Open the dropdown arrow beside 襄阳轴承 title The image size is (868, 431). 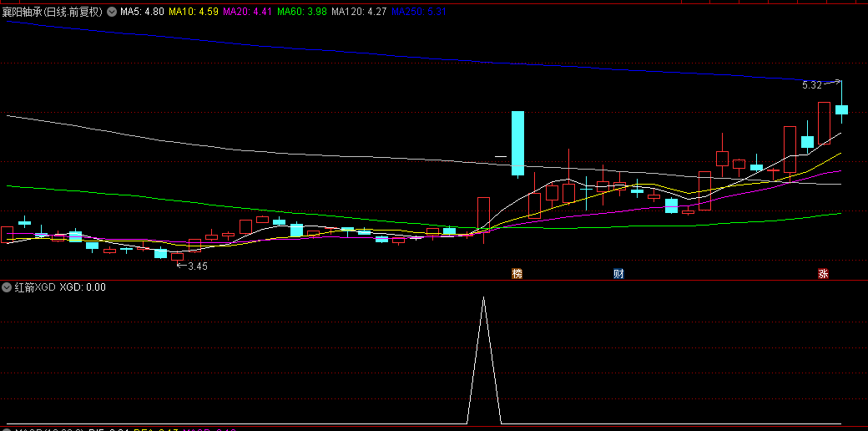112,12
